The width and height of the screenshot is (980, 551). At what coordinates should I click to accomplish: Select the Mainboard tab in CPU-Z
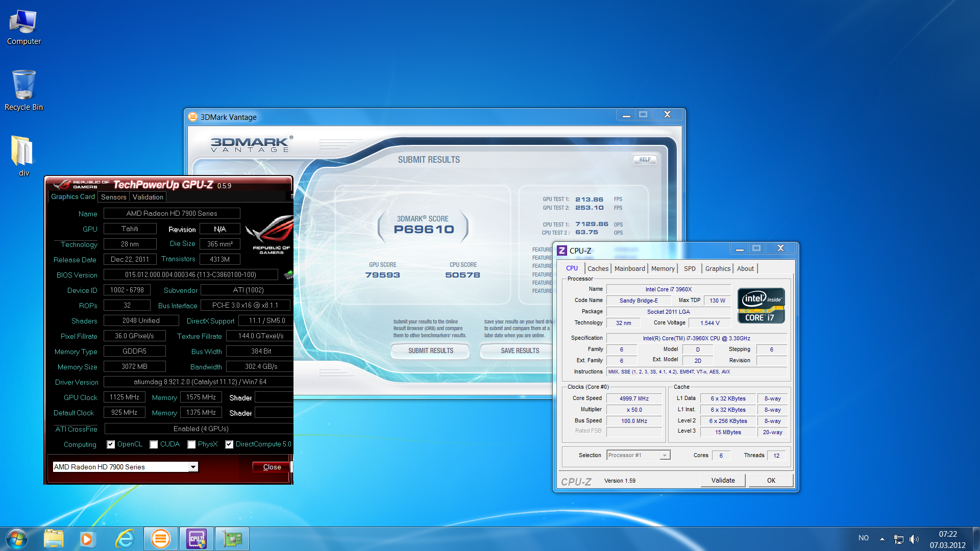pyautogui.click(x=629, y=269)
